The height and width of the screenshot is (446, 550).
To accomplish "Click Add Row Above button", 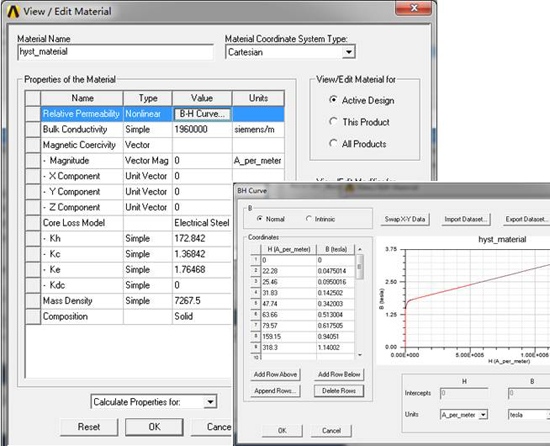I will (275, 374).
